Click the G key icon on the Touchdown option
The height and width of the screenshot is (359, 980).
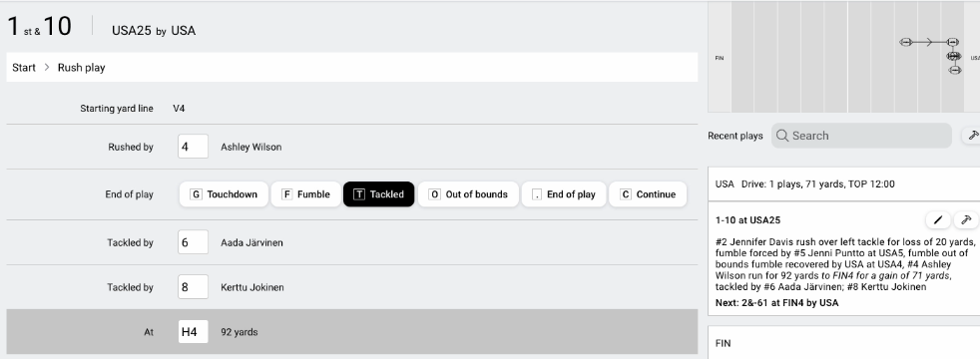(197, 194)
